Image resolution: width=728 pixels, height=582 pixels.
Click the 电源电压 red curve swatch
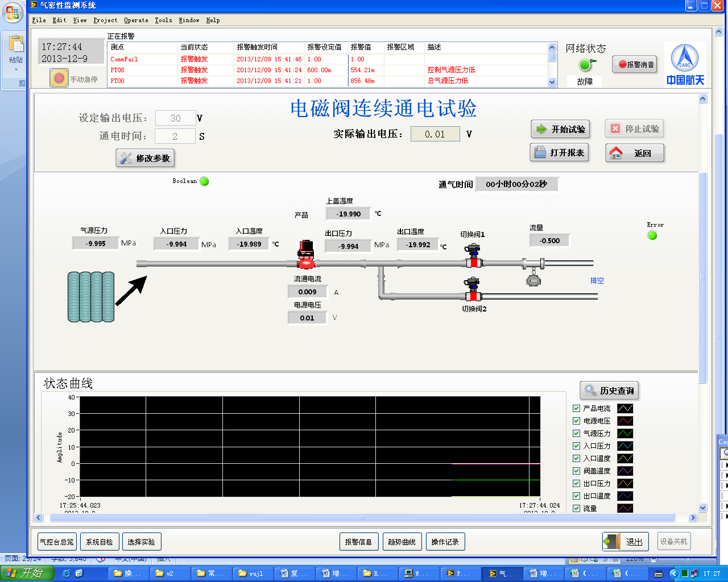[x=624, y=421]
